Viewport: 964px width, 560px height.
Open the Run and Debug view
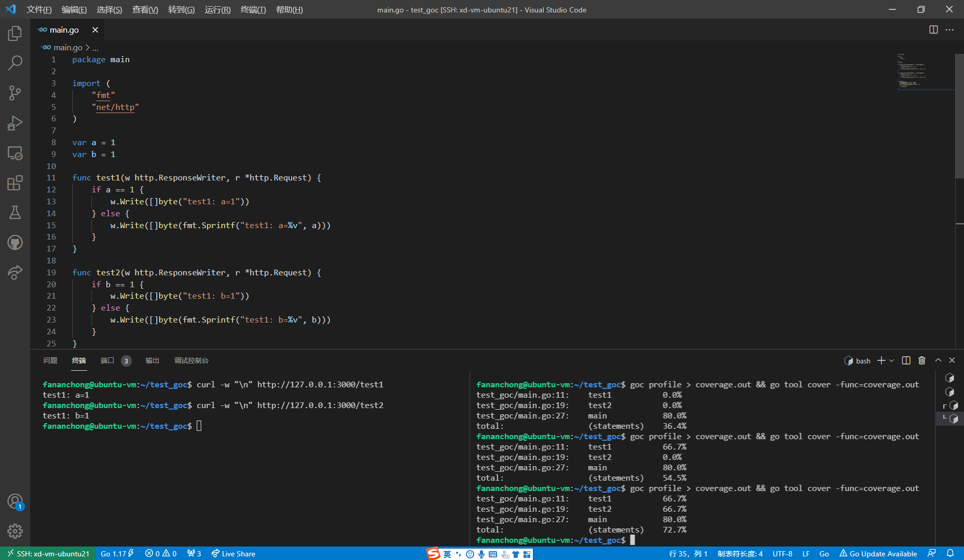[15, 123]
